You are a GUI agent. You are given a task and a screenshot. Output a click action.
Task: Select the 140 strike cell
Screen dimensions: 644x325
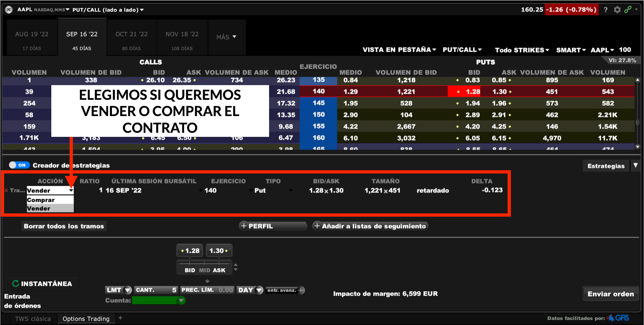click(x=318, y=91)
